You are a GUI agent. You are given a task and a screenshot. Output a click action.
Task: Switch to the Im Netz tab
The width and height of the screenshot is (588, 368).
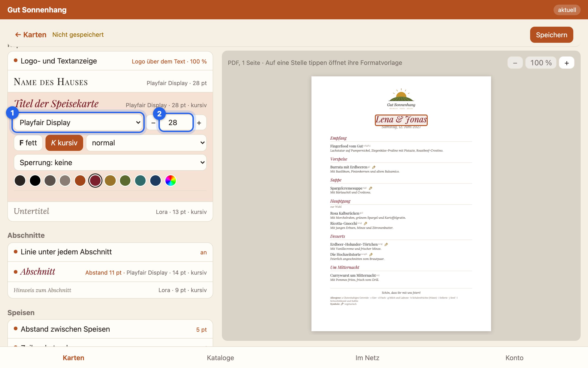(x=367, y=358)
